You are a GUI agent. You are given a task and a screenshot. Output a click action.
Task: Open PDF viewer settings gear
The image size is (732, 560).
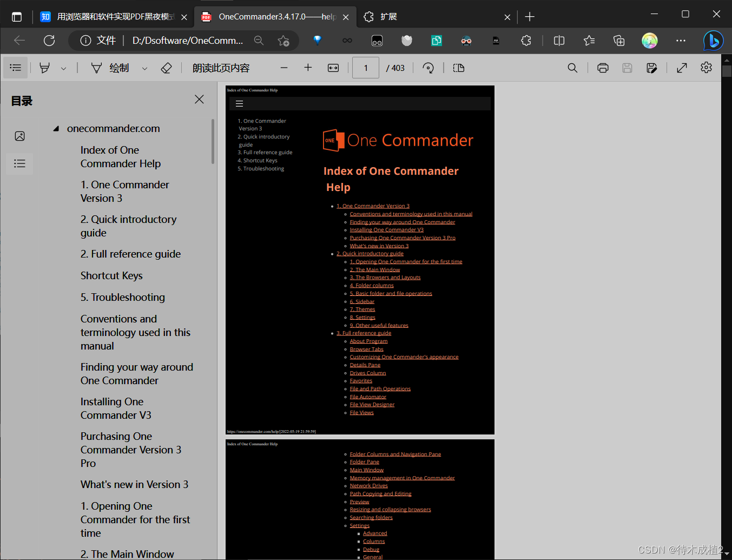tap(706, 68)
